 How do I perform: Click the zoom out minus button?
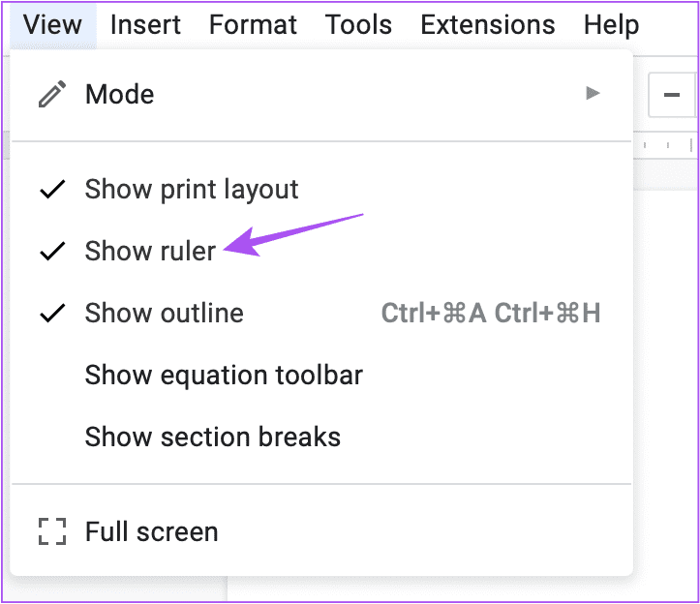[x=671, y=95]
